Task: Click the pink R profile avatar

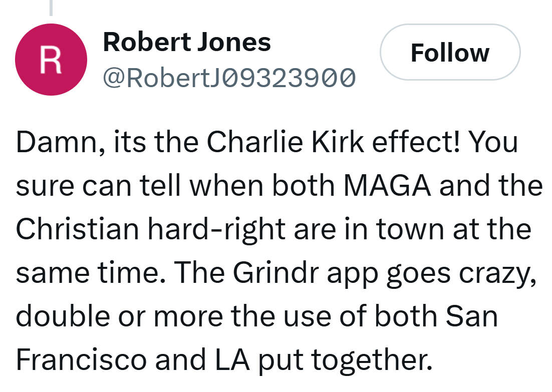Action: (51, 60)
